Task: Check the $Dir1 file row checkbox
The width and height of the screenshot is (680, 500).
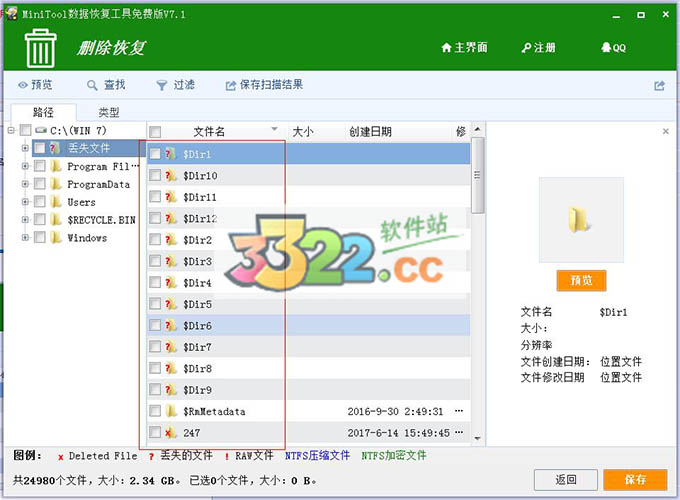Action: point(155,154)
